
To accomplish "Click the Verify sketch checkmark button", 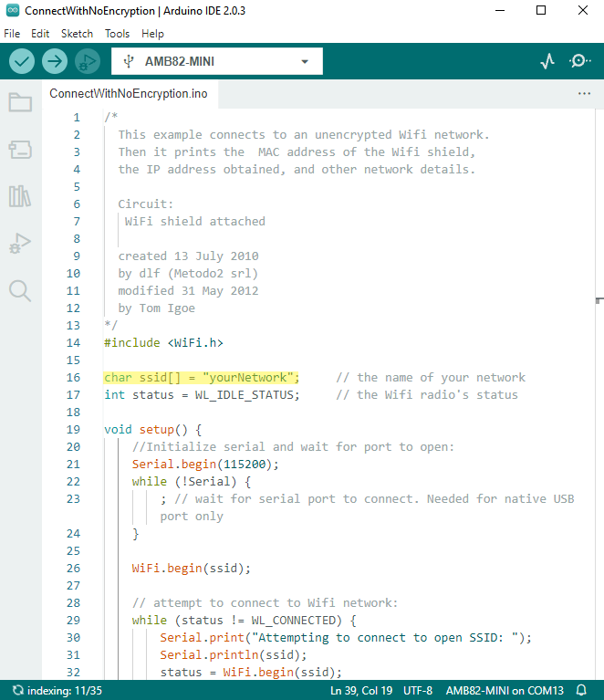I will (x=22, y=61).
